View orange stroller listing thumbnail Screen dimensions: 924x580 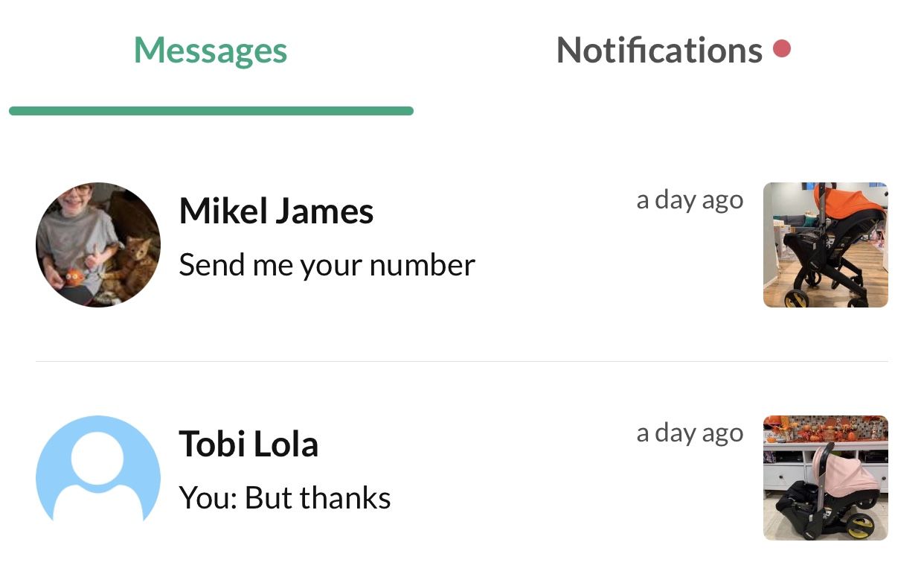click(x=826, y=245)
